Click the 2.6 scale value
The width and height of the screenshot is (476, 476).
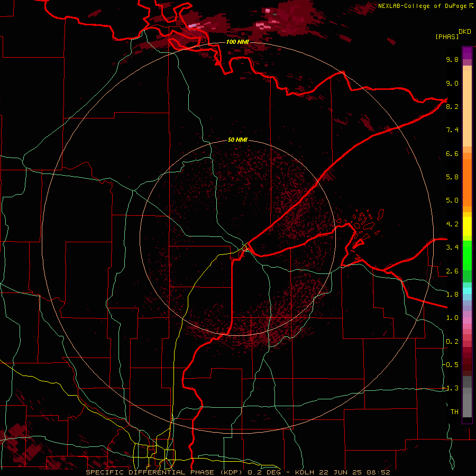(452, 271)
